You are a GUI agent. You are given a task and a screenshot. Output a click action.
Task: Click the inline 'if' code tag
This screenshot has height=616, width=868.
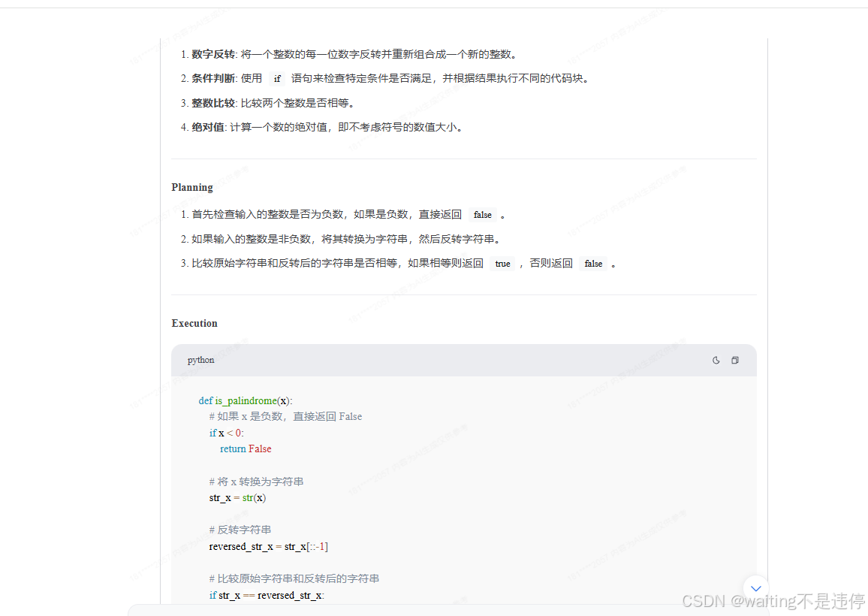click(x=277, y=79)
